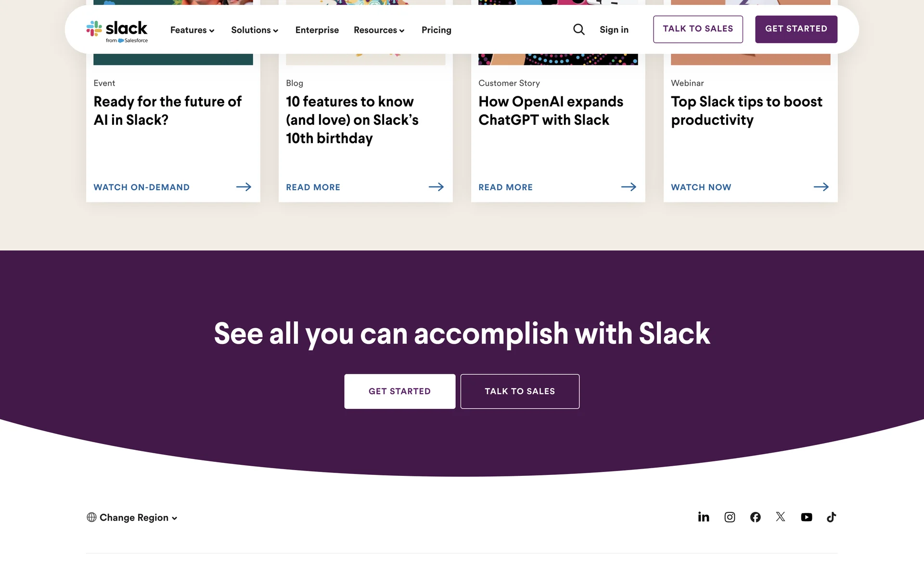The image size is (924, 578).
Task: Open the Change Region selector
Action: click(132, 517)
